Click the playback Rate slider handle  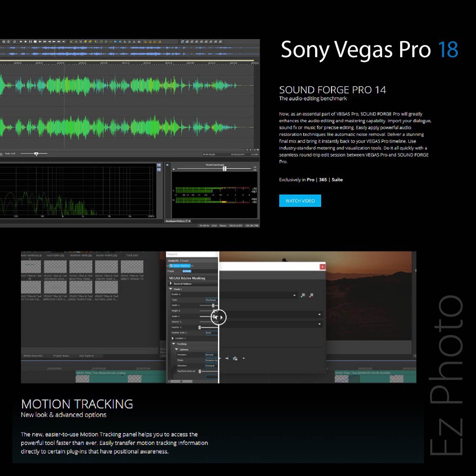click(36, 153)
